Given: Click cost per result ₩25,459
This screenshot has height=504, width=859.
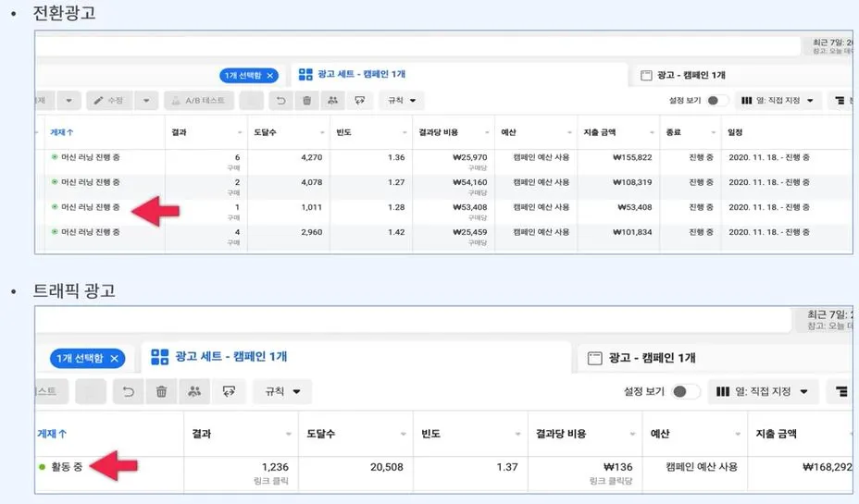Looking at the screenshot, I should (x=469, y=232).
